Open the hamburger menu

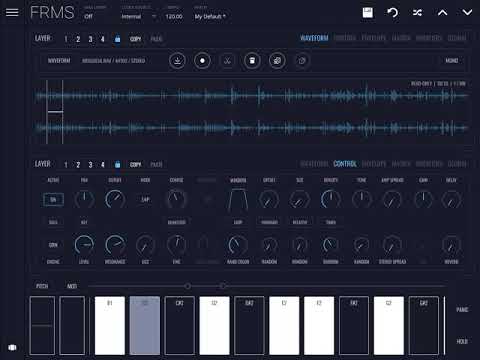[12, 13]
